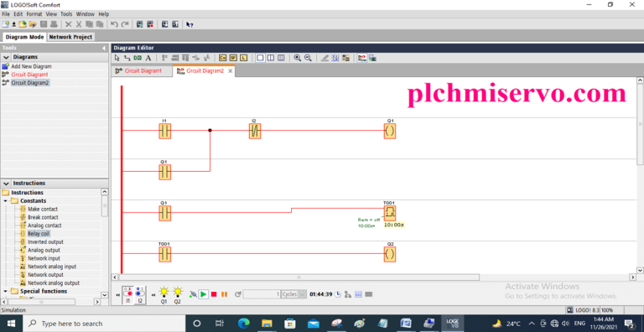Open the data table icon in simulation bar
The width and height of the screenshot is (644, 332).
tap(358, 294)
